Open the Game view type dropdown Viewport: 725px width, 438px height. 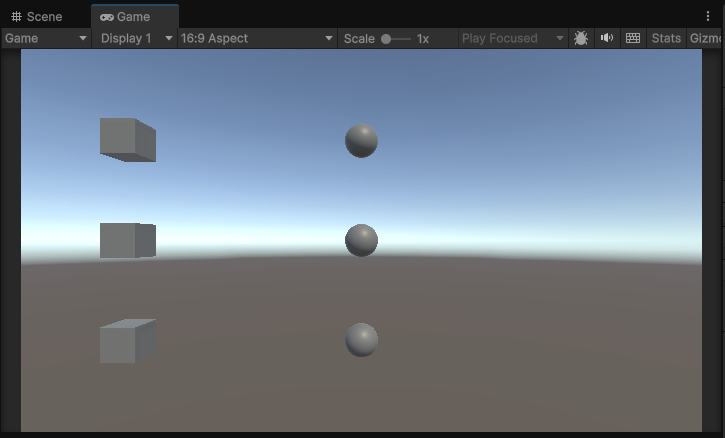(46, 38)
